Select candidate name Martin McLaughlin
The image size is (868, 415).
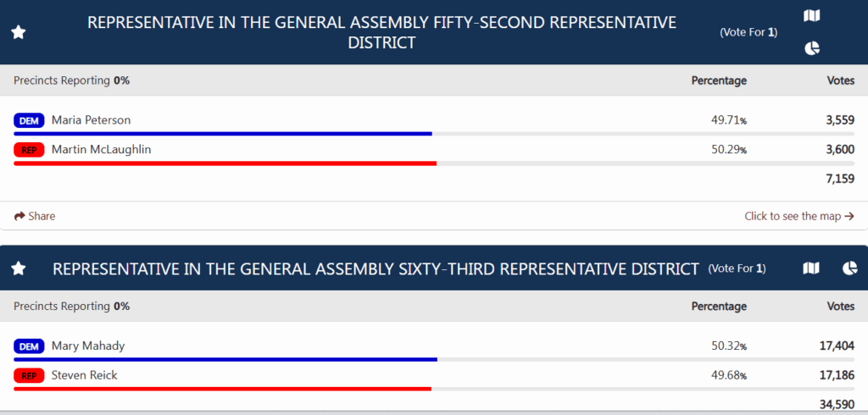(x=102, y=149)
